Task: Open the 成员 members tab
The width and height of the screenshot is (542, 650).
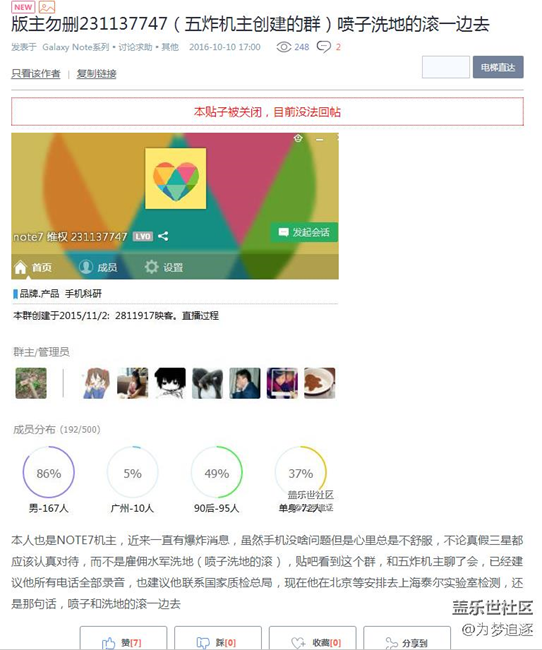Action: [98, 267]
